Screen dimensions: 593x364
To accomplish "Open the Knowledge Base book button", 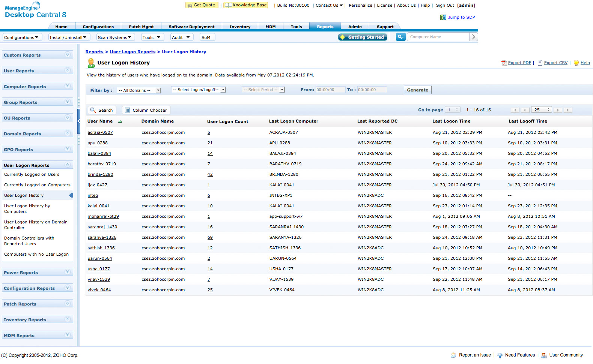I will pos(246,5).
